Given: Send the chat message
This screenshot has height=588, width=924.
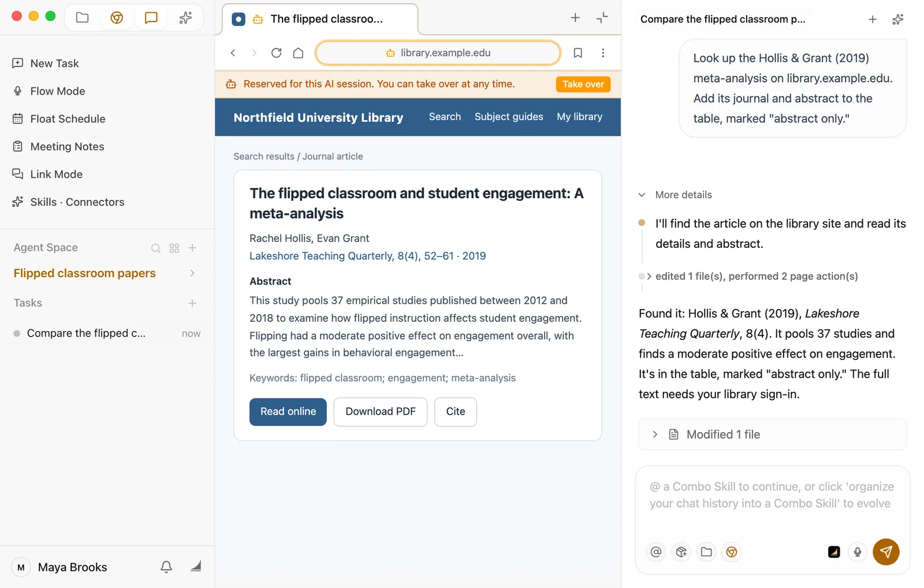Looking at the screenshot, I should 886,552.
